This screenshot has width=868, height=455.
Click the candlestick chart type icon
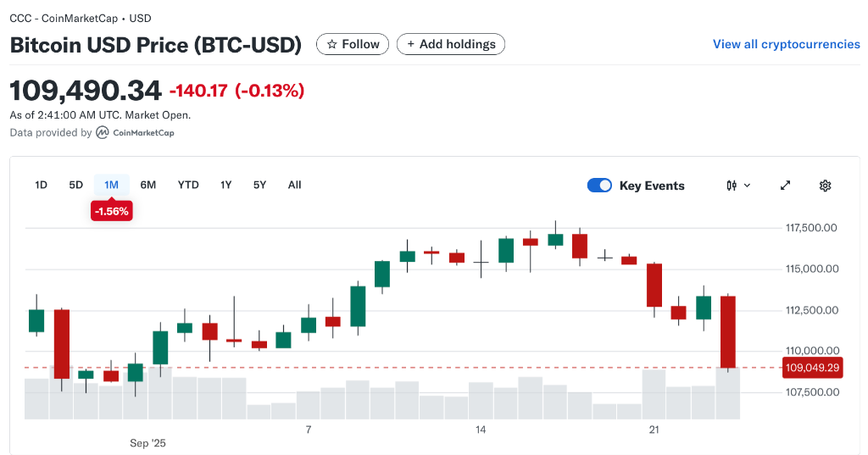732,186
